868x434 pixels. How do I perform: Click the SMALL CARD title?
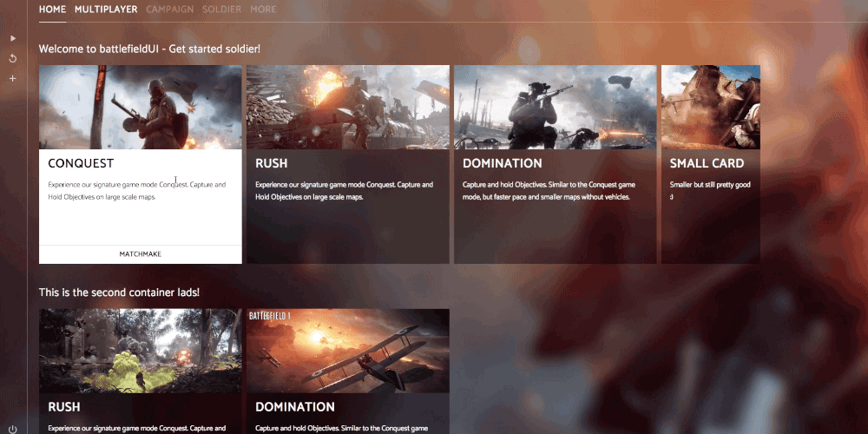pyautogui.click(x=707, y=163)
